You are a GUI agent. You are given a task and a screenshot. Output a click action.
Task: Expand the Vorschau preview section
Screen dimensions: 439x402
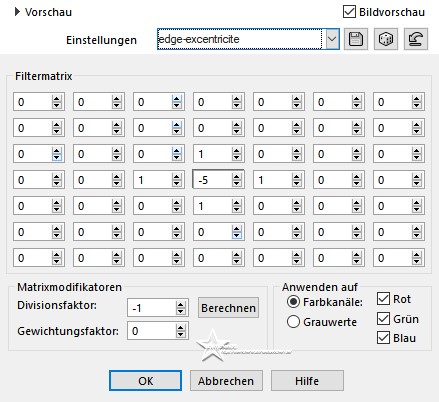click(x=17, y=12)
